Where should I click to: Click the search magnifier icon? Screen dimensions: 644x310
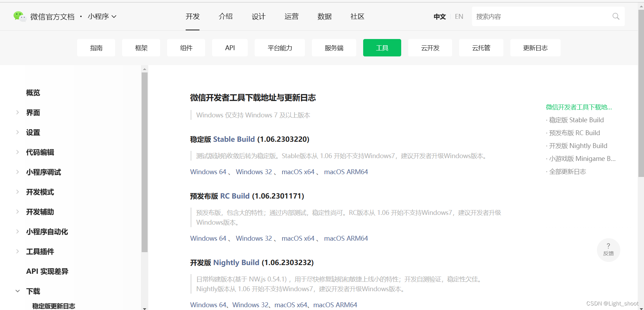click(616, 16)
